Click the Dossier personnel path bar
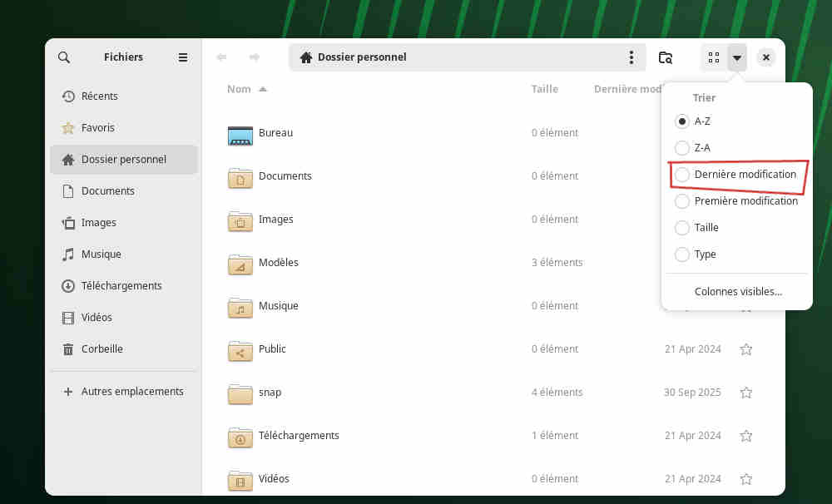Viewport: 832px width, 504px height. (x=458, y=57)
